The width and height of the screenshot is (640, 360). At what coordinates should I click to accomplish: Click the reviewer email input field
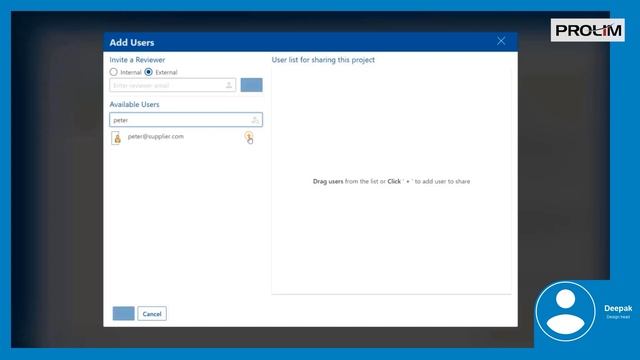coord(173,85)
